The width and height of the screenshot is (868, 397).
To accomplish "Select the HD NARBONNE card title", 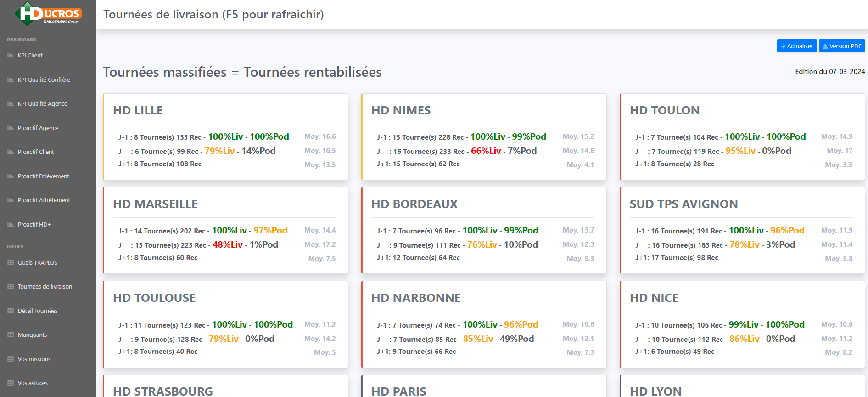I will 416,298.
